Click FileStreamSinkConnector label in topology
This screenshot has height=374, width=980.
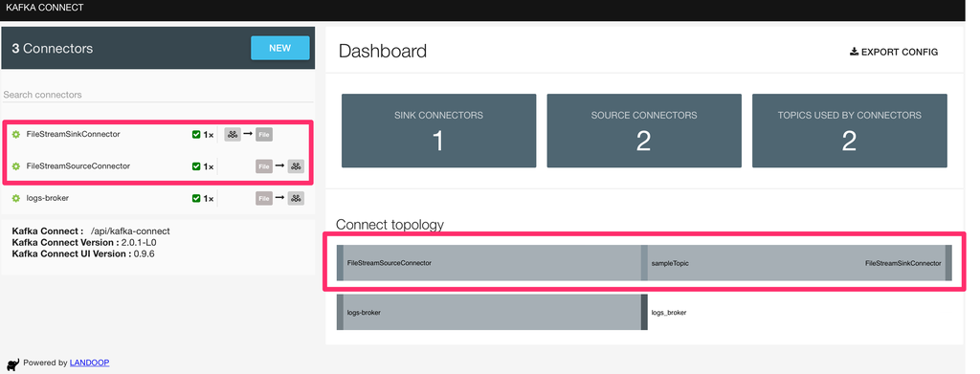(x=903, y=263)
